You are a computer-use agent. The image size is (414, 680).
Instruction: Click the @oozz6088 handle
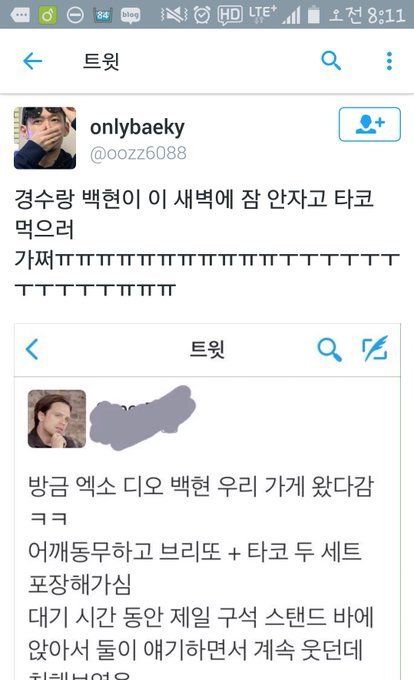coord(138,153)
